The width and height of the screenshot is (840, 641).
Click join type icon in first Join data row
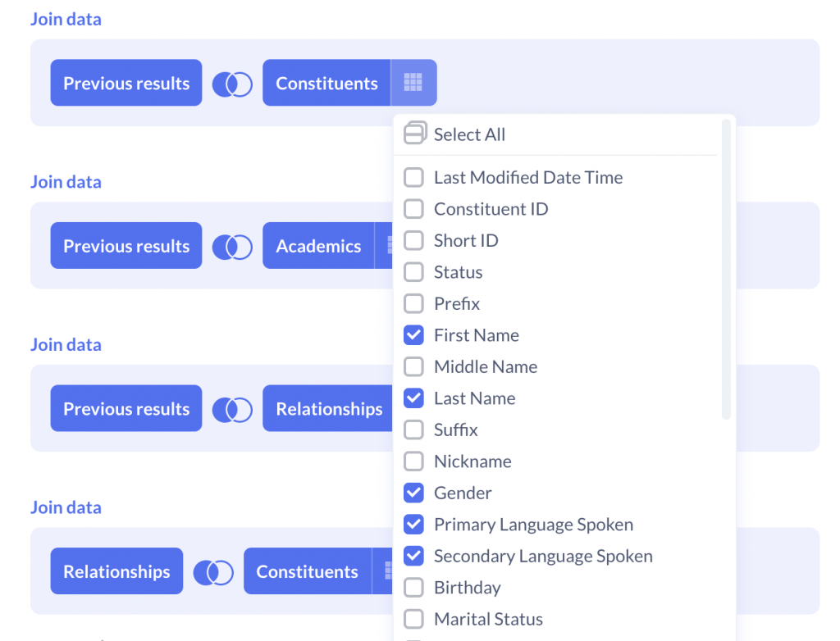[232, 84]
